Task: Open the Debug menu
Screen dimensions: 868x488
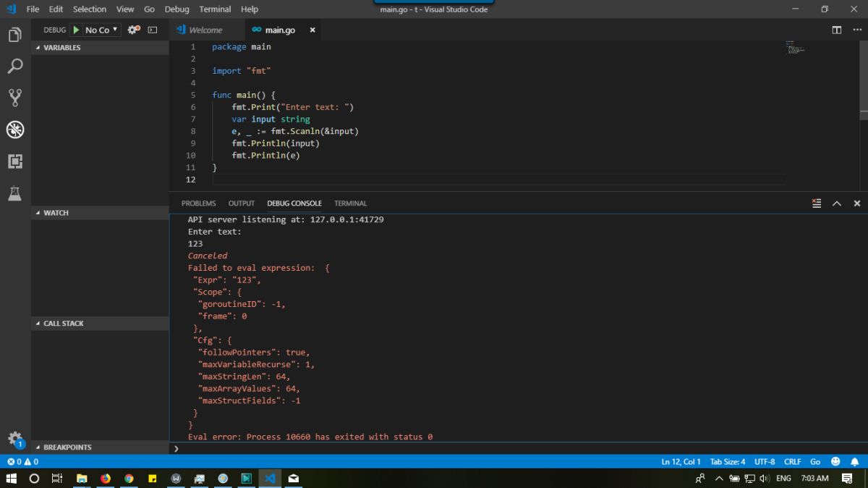Action: pyautogui.click(x=176, y=9)
